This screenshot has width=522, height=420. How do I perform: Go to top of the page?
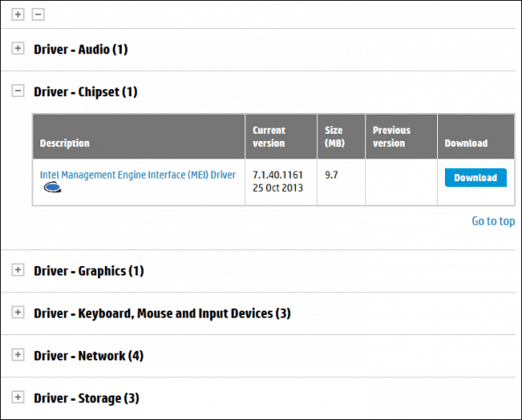[493, 221]
